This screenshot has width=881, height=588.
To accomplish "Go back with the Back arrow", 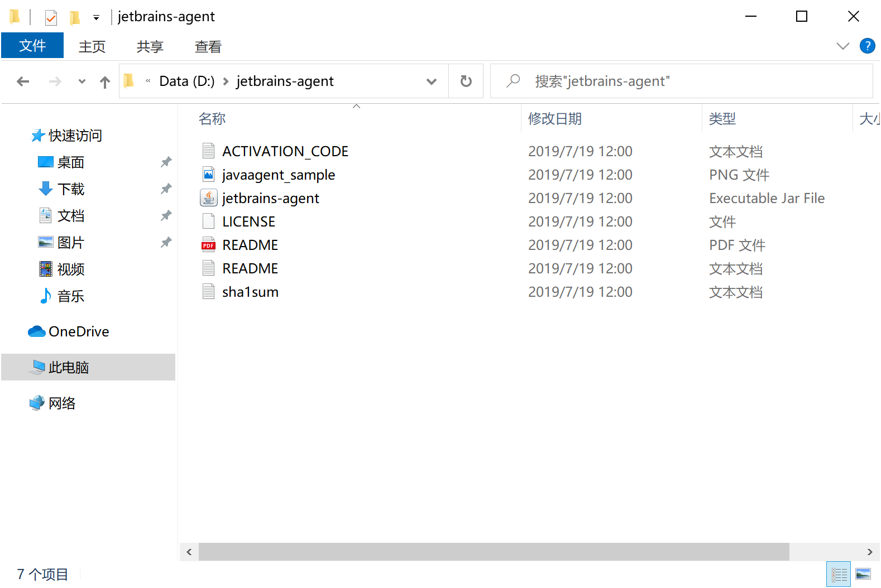I will tap(23, 82).
